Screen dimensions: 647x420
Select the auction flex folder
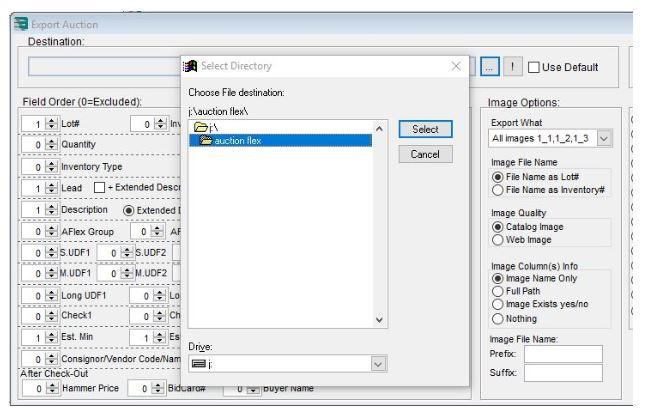pyautogui.click(x=280, y=141)
